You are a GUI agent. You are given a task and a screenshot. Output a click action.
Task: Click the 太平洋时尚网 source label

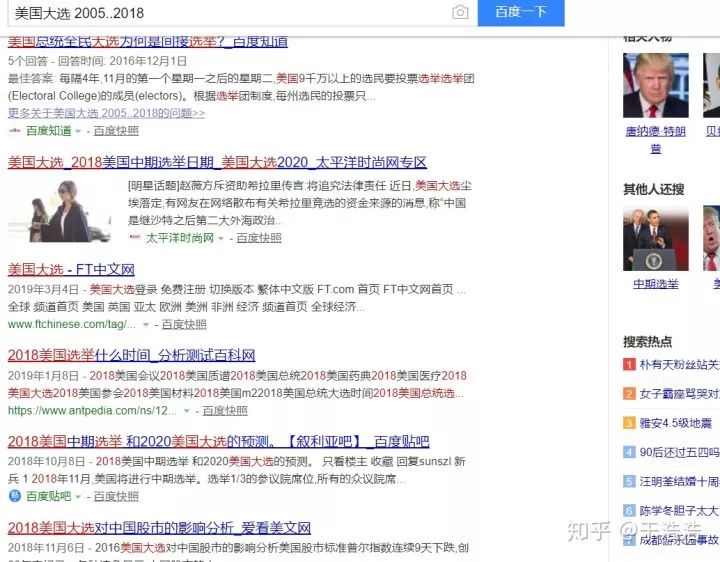(x=180, y=238)
